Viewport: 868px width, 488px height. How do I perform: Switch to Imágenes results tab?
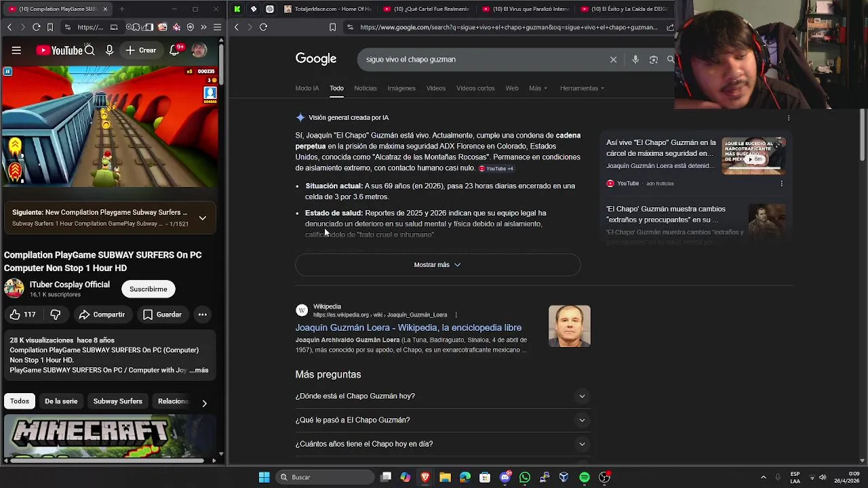tap(401, 88)
